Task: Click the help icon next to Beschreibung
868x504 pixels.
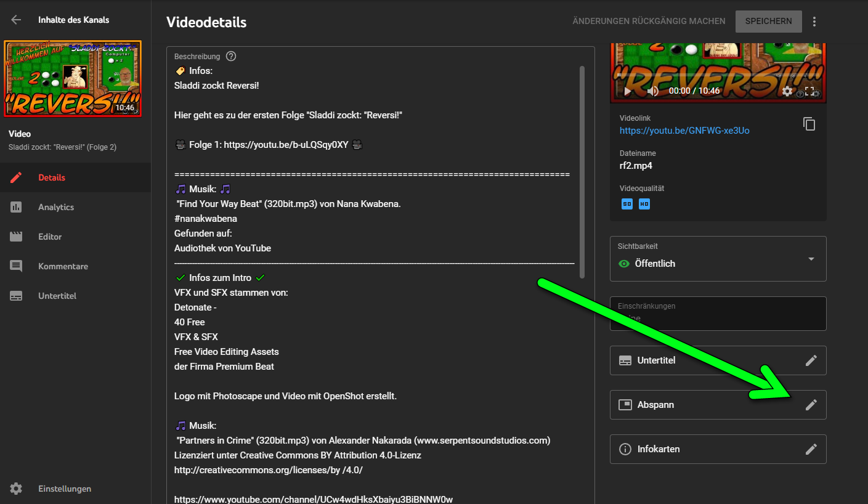Action: click(231, 56)
